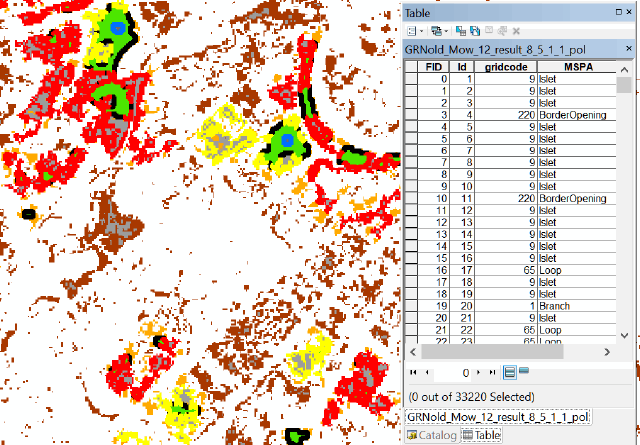Click the Related Tables icon

(436, 31)
